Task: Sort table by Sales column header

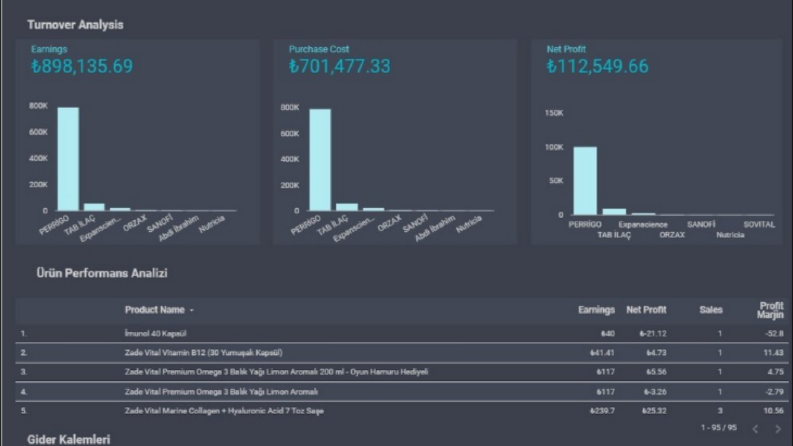Action: point(711,310)
